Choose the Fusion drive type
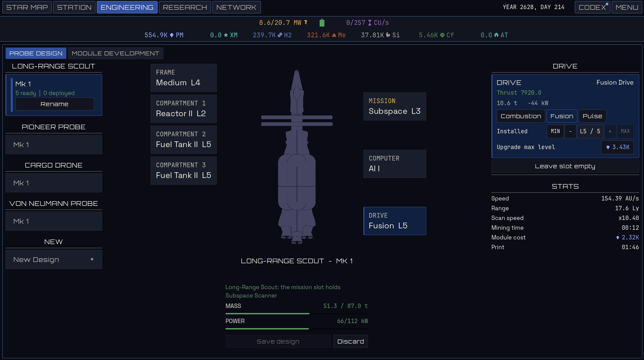 [562, 116]
